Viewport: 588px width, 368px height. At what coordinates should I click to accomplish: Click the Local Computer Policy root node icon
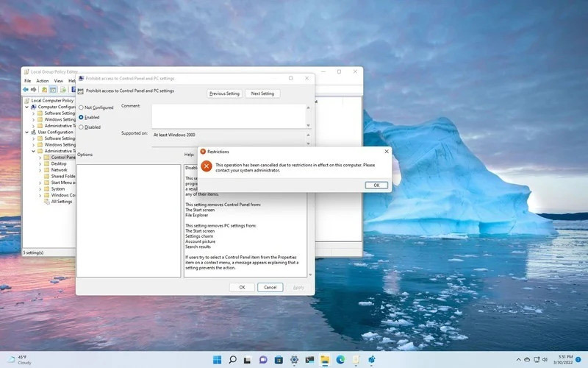pyautogui.click(x=26, y=101)
